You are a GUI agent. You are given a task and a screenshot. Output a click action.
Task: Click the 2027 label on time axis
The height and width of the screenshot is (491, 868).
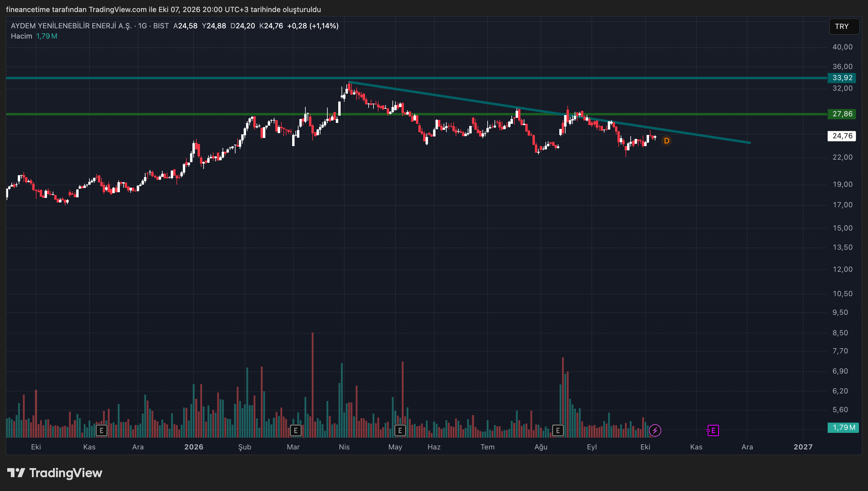pos(803,447)
